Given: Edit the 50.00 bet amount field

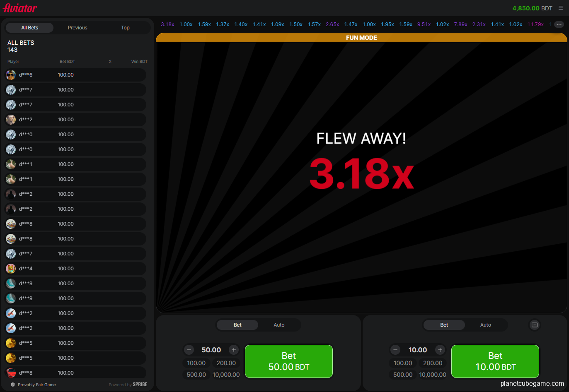Looking at the screenshot, I should (x=211, y=350).
